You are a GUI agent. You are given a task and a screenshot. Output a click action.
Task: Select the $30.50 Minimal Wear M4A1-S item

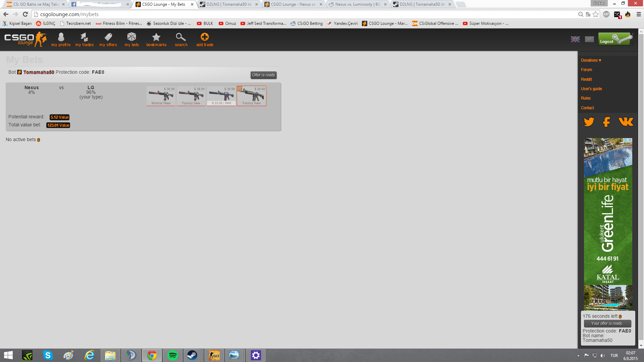[x=161, y=96]
